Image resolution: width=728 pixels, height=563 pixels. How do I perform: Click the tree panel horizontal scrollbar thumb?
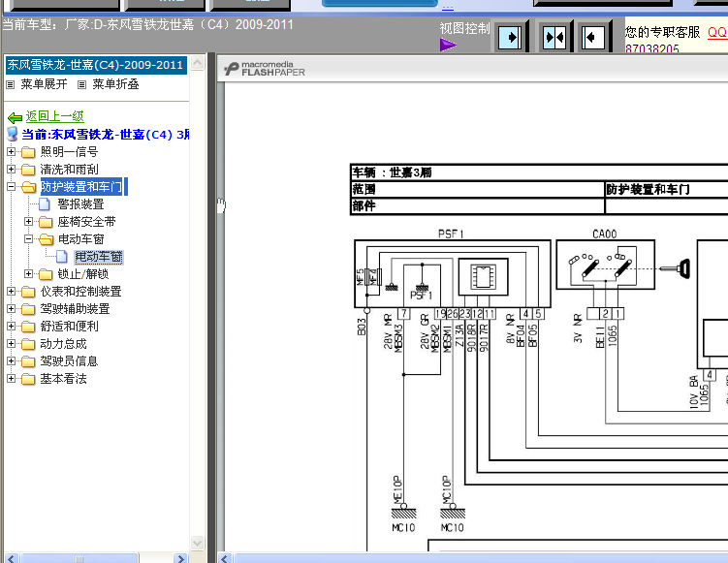[79, 558]
